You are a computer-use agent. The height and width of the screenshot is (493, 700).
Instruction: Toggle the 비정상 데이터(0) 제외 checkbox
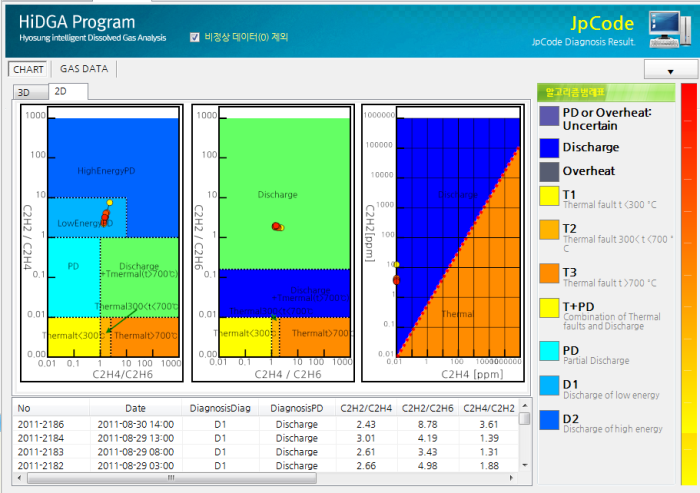[195, 37]
